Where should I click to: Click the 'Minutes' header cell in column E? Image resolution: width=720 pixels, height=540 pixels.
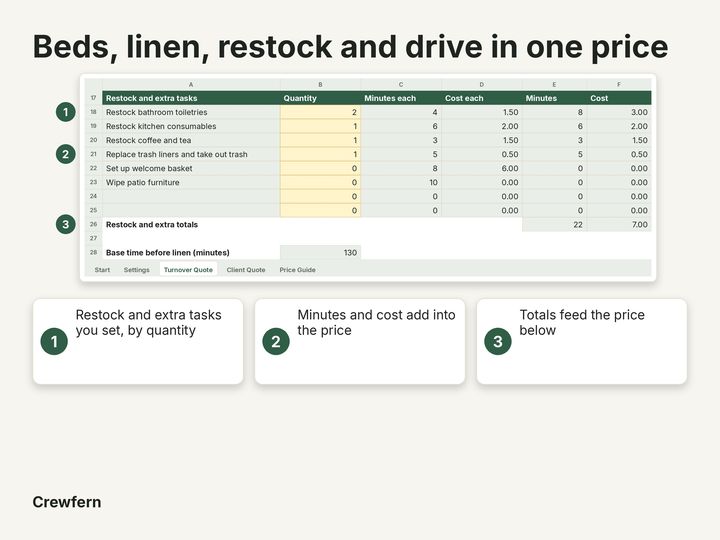(x=554, y=98)
